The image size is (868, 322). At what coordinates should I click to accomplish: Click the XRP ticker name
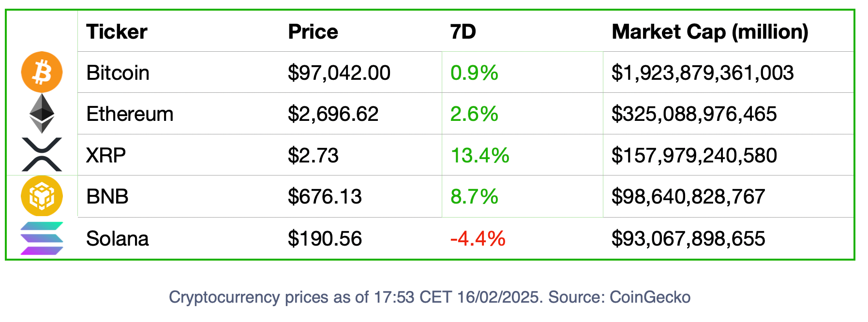106,156
